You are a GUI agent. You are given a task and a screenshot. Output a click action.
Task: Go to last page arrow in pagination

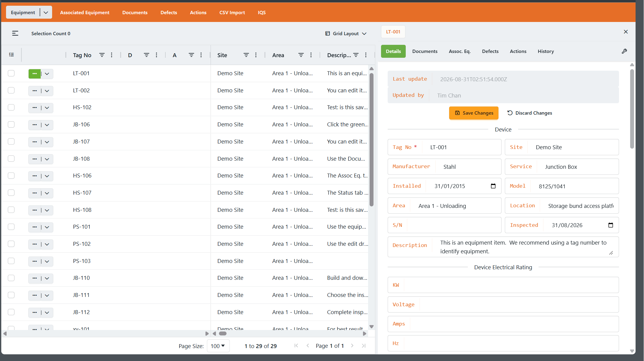(x=364, y=346)
